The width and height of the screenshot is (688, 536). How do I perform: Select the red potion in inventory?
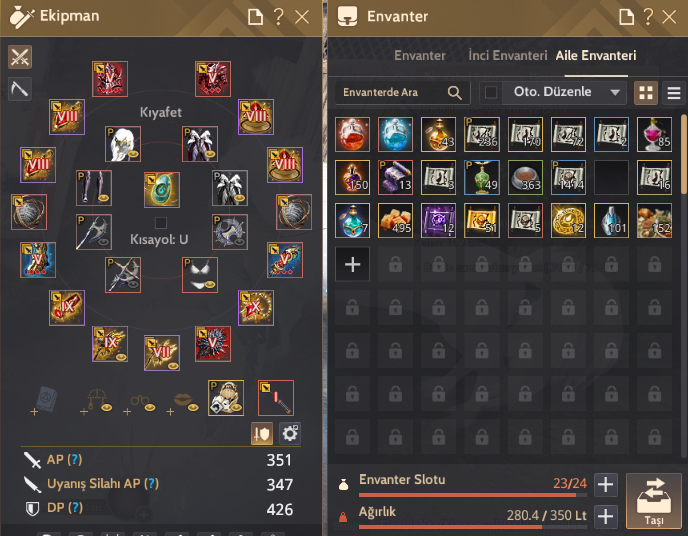pos(352,134)
